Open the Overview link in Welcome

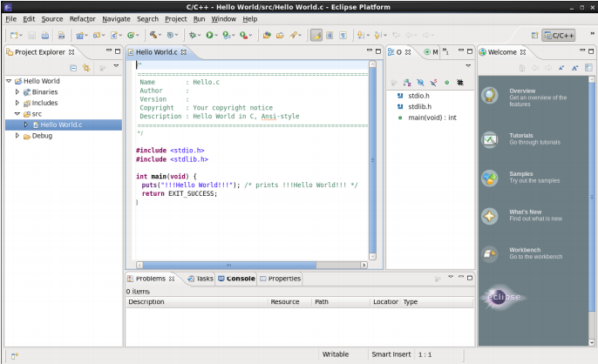tap(522, 91)
